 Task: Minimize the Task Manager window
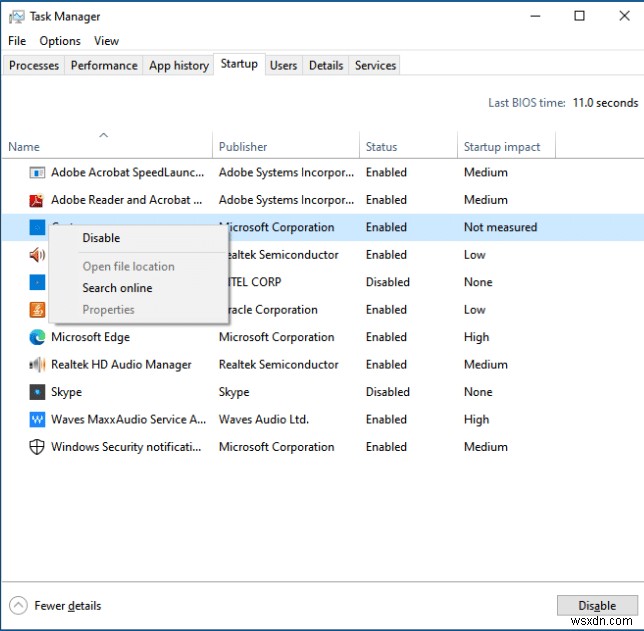click(x=535, y=16)
